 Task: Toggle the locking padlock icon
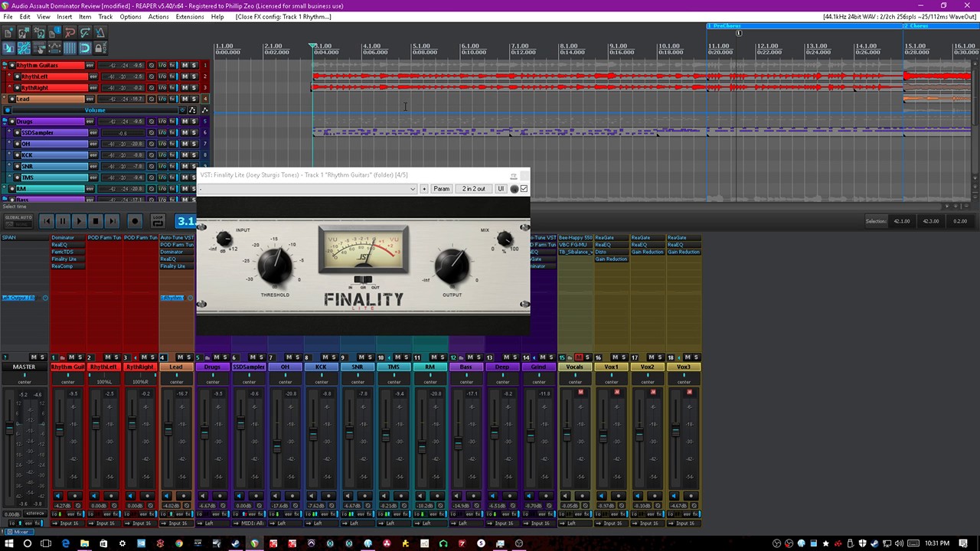coord(100,48)
